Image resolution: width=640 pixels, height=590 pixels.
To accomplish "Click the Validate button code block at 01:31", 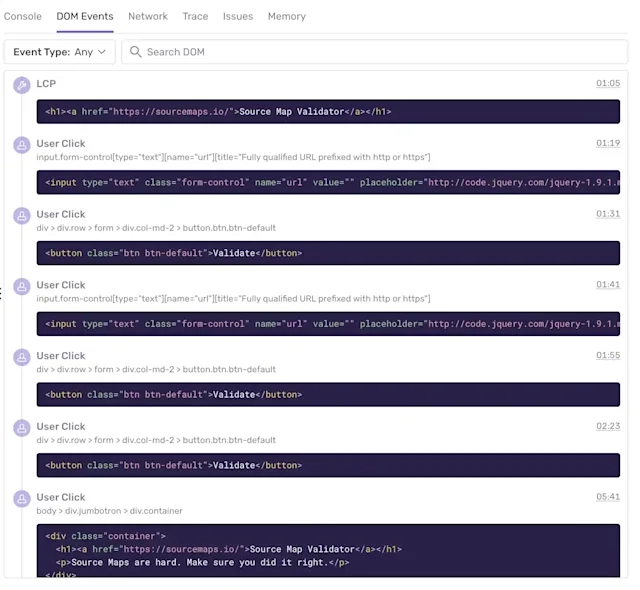I will coord(328,253).
